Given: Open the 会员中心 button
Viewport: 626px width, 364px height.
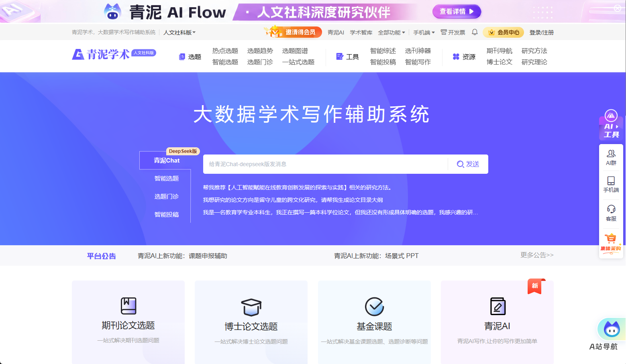Looking at the screenshot, I should 504,33.
